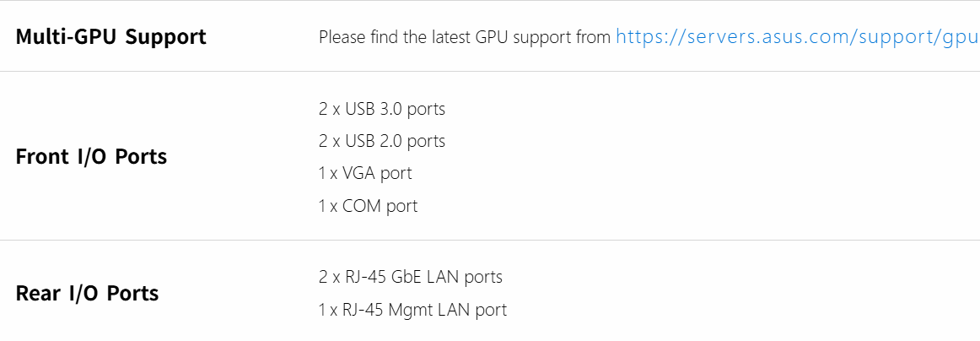The image size is (980, 341).
Task: Click the "Please find the latest" sentence text
Action: (x=465, y=38)
